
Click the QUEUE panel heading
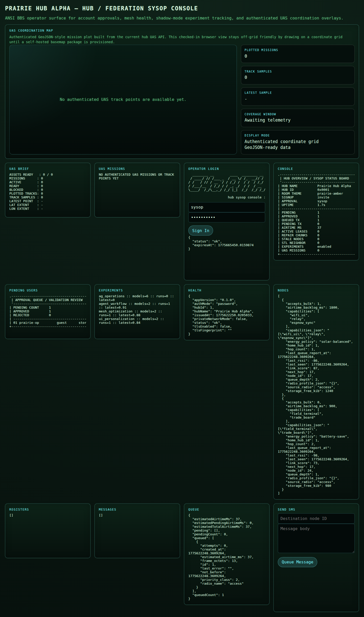[194, 510]
